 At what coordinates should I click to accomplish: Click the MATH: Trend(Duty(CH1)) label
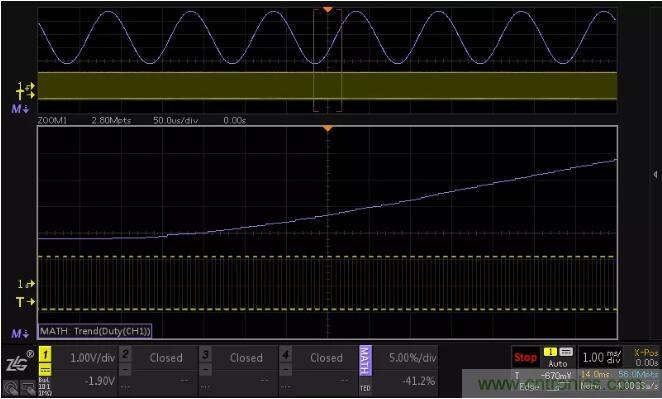95,331
